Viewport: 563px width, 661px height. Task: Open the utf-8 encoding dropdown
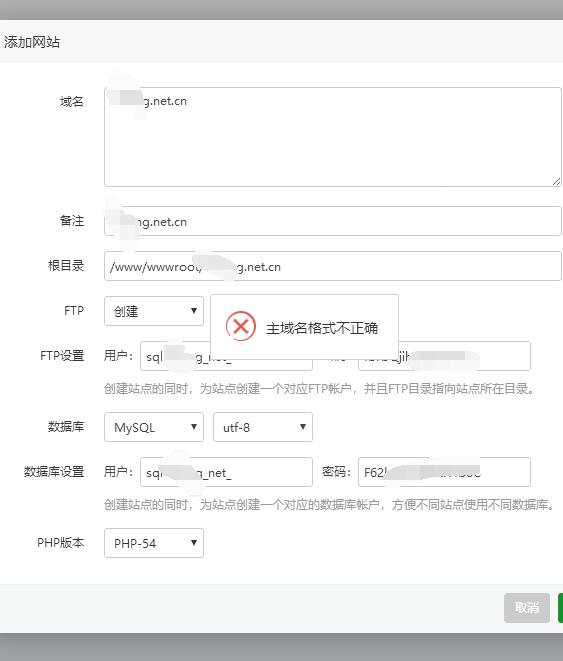click(263, 427)
